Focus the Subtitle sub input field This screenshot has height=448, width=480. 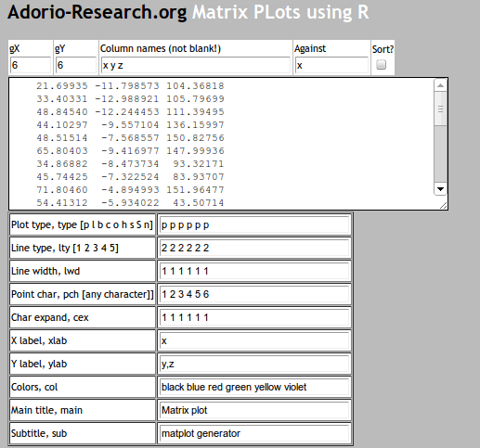coord(254,433)
